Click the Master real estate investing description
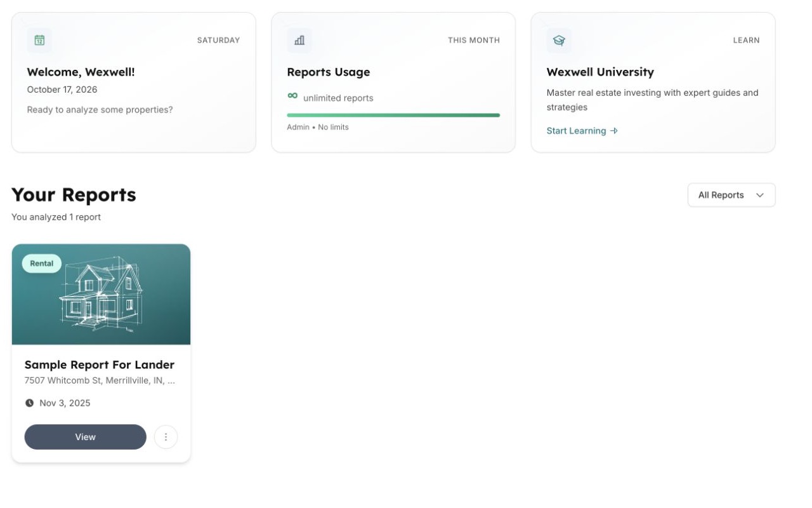Screen dimensions: 812x508 (x=653, y=100)
